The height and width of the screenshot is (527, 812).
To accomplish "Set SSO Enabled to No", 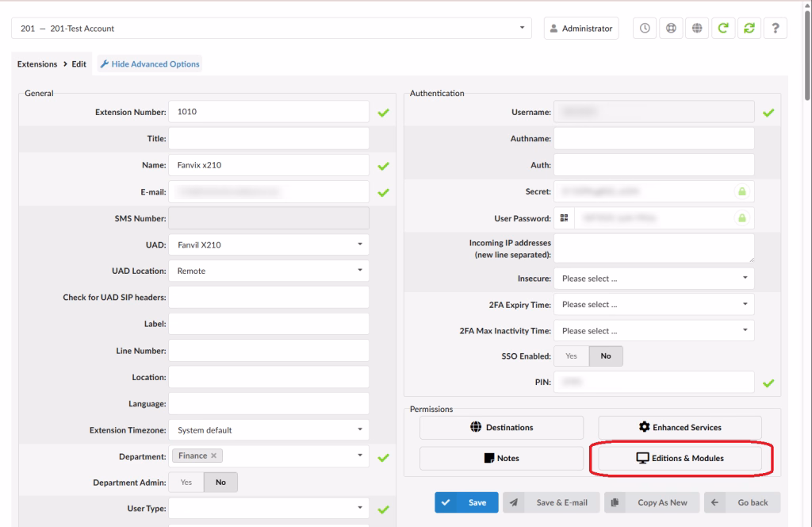I will coord(606,356).
